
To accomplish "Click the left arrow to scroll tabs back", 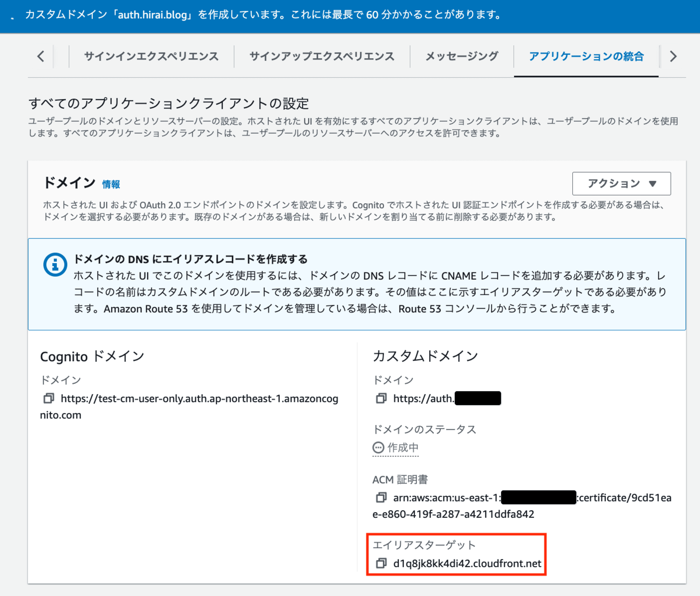I will point(41,56).
